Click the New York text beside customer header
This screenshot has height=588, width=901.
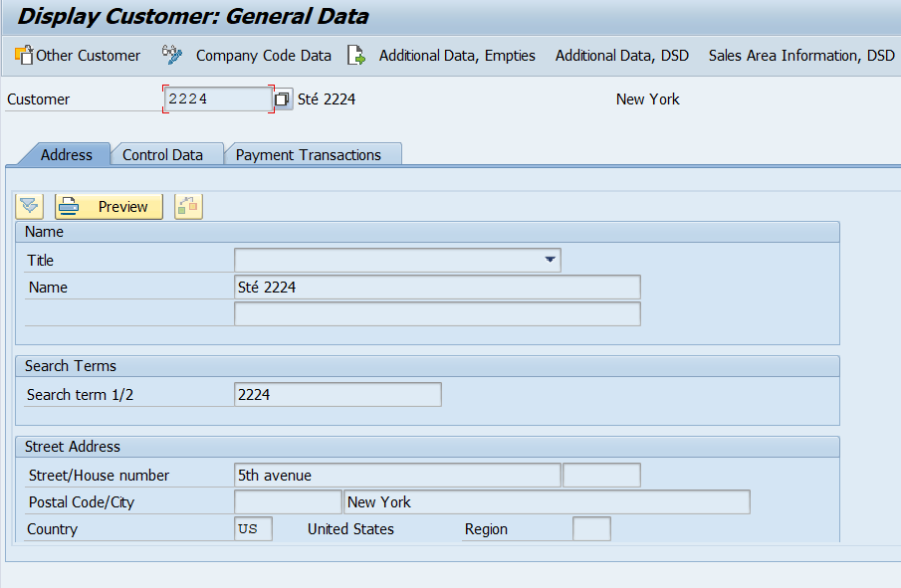click(x=647, y=99)
